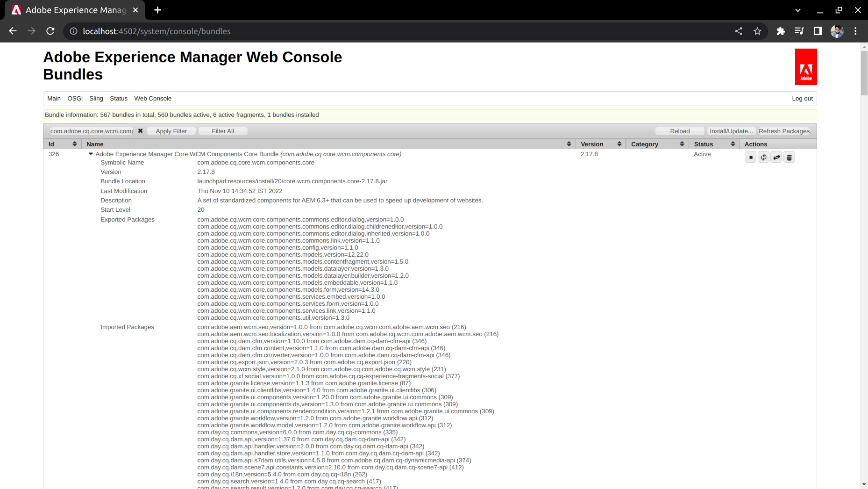The height and width of the screenshot is (489, 868).
Task: Click the Reload button
Action: point(680,131)
